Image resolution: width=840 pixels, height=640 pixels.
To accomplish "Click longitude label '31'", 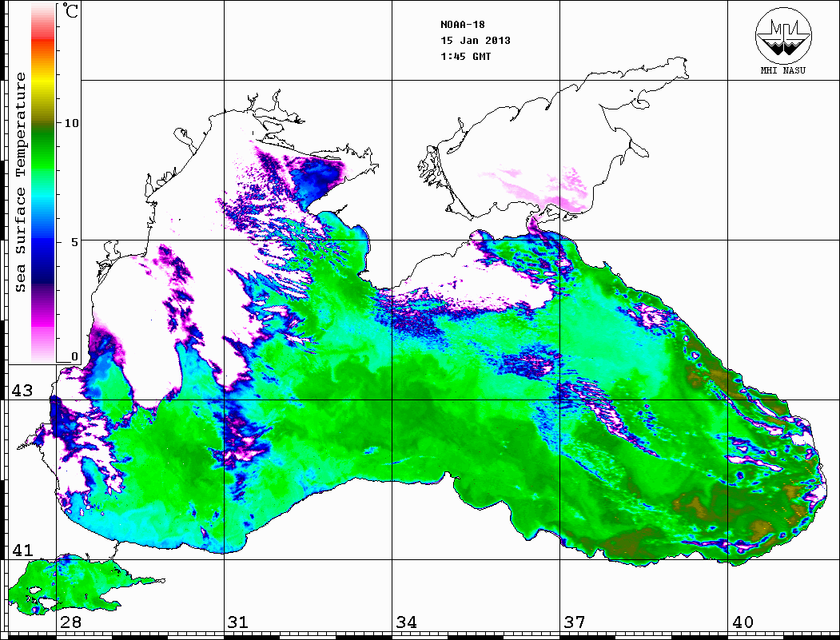I will pos(238,622).
